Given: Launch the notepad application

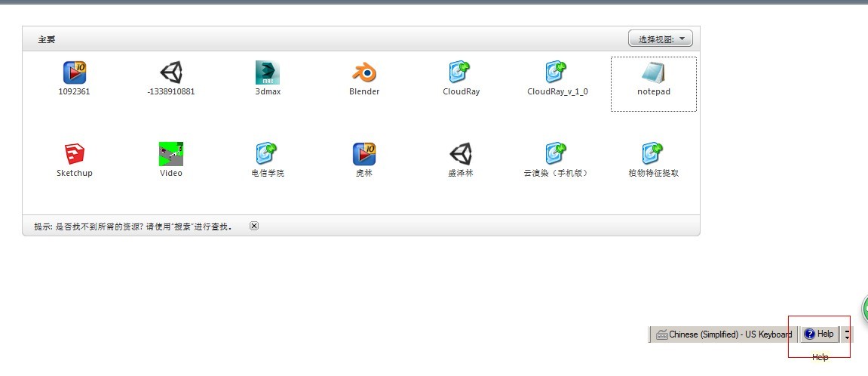Looking at the screenshot, I should (x=654, y=73).
